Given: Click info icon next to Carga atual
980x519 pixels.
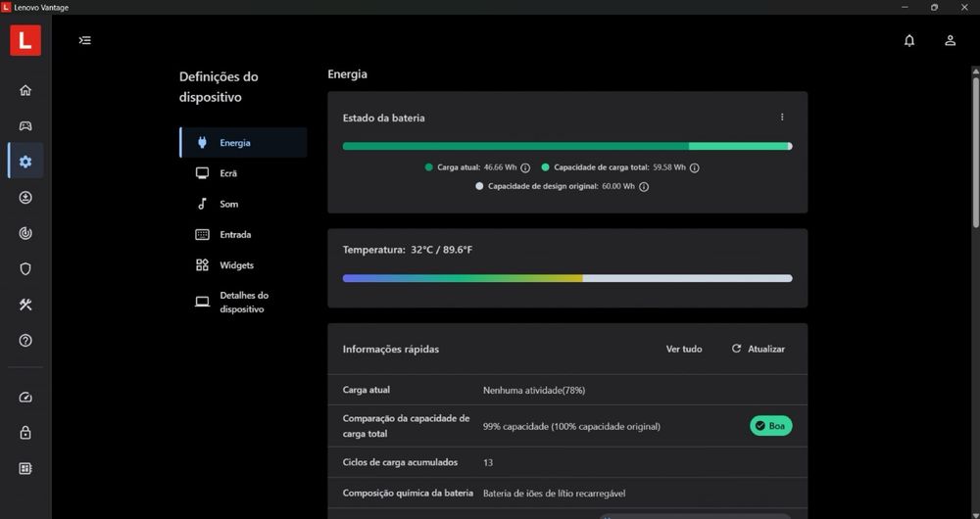Looking at the screenshot, I should [525, 168].
